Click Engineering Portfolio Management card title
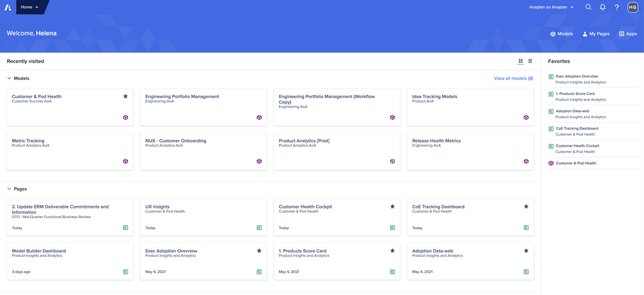The image size is (644, 295). pos(182,97)
